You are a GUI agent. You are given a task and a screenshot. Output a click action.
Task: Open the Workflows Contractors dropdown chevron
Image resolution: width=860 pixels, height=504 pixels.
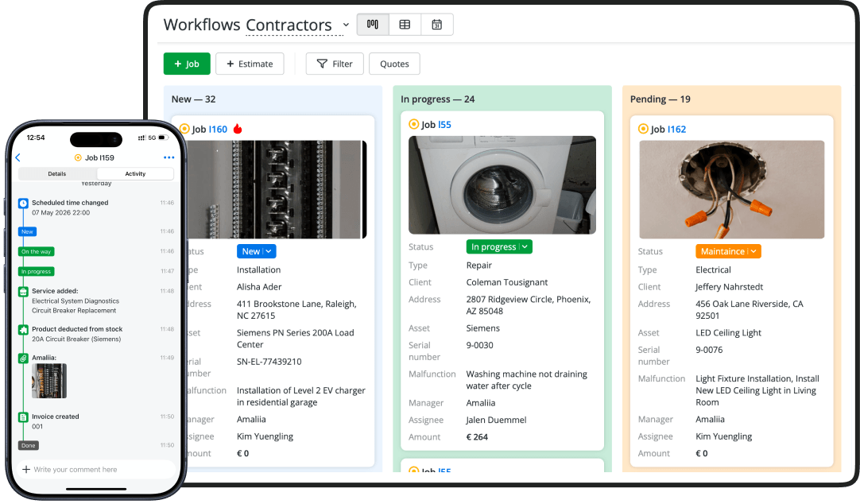point(346,25)
